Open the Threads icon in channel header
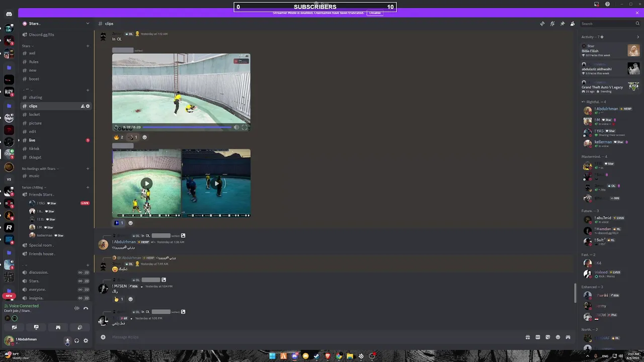Image resolution: width=644 pixels, height=362 pixels. pyautogui.click(x=542, y=24)
